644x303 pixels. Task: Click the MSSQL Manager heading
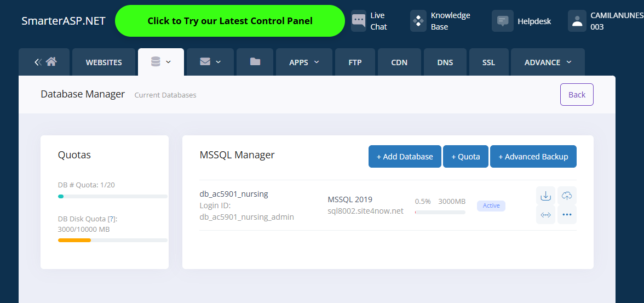(x=237, y=155)
